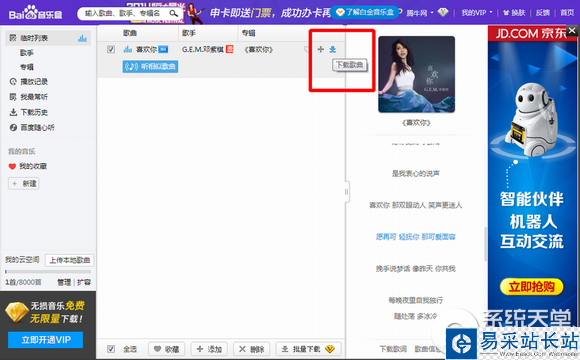The height and width of the screenshot is (360, 580).
Task: Select 临时列表 in the sidebar
Action: 48,38
